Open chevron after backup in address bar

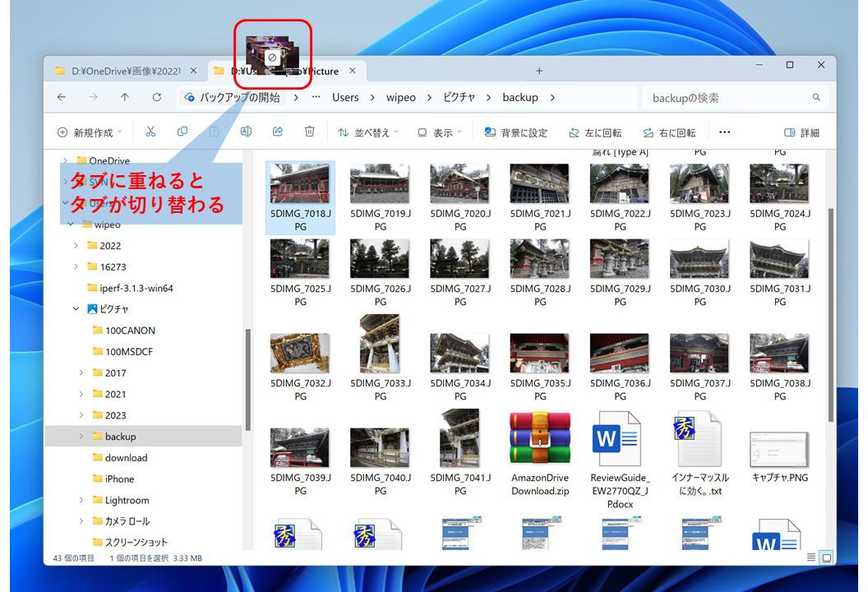point(552,98)
